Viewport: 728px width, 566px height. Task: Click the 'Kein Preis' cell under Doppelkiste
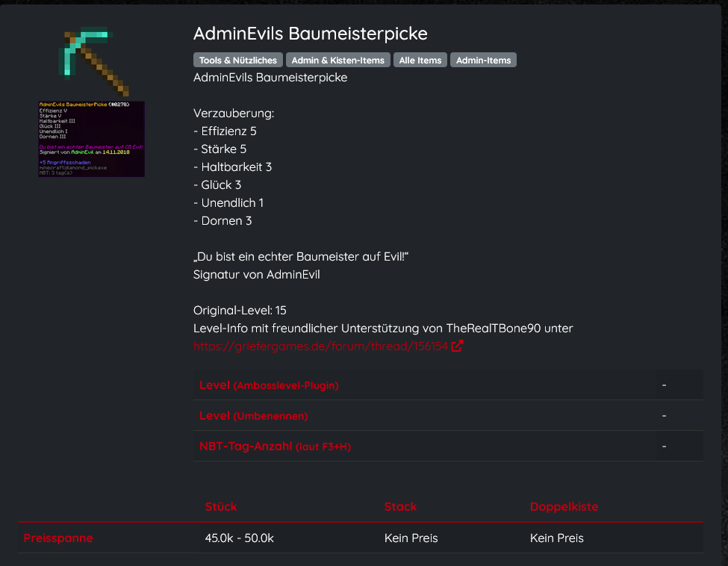[557, 538]
